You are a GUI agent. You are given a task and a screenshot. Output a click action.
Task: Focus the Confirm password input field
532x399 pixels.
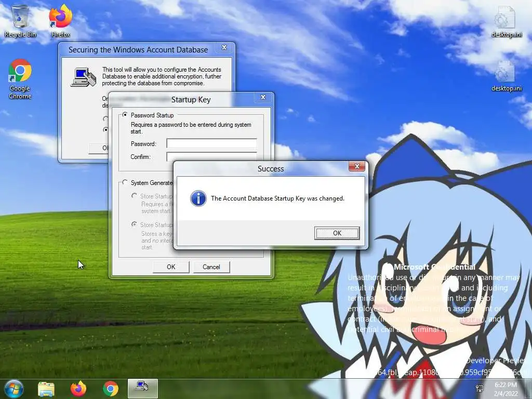coord(212,156)
